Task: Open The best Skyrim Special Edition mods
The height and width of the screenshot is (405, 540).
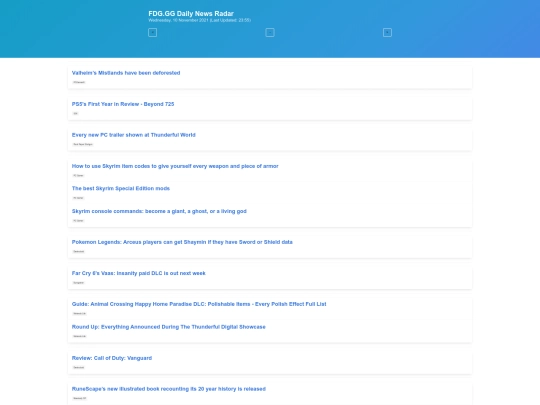Action: (121, 188)
